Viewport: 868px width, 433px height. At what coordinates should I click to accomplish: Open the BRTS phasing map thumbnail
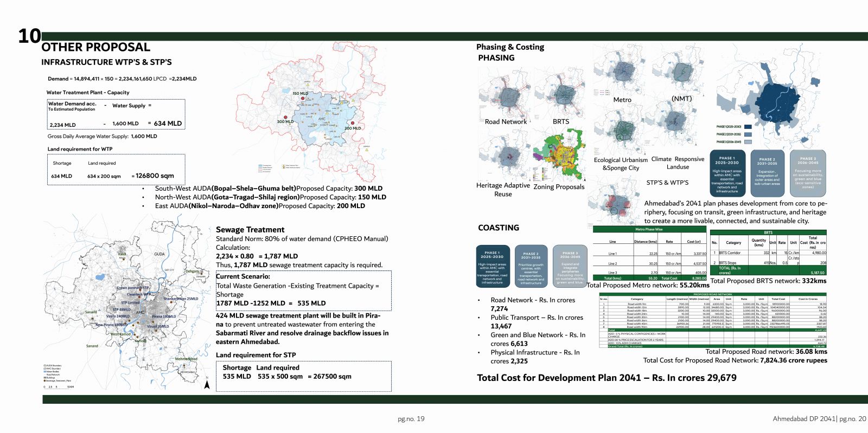coord(560,93)
